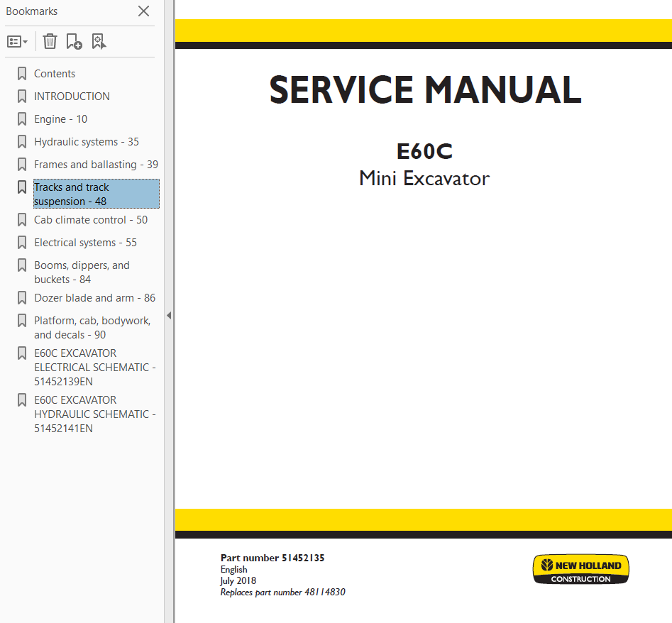Collapse the bookmarks pane with the arrow handle

click(x=169, y=315)
